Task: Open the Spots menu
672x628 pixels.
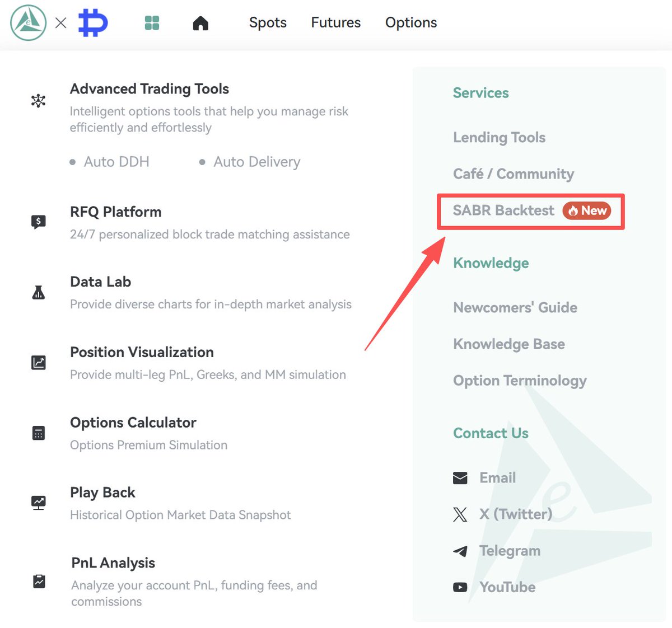Action: click(268, 23)
